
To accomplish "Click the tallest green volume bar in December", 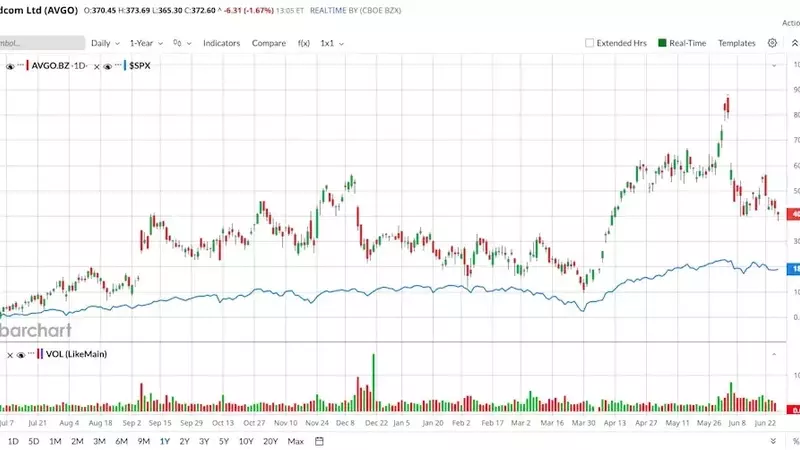I will pyautogui.click(x=373, y=383).
